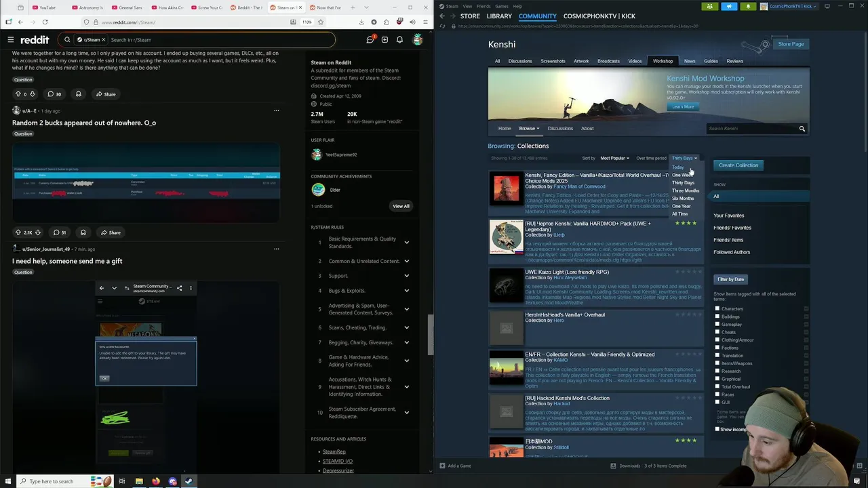868x488 pixels.
Task: Select 'All Time' from the time period list
Action: tap(679, 214)
